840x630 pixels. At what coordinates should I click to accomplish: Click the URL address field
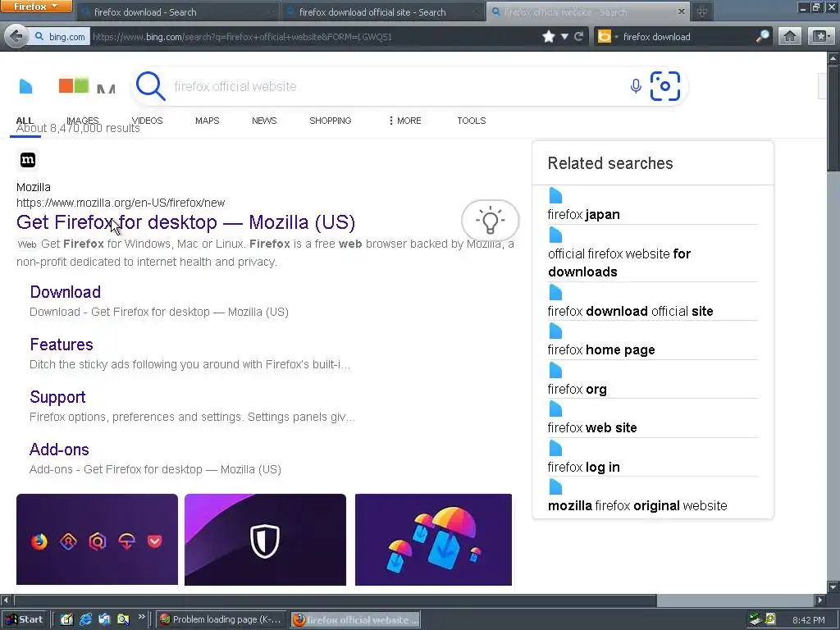[x=313, y=36]
